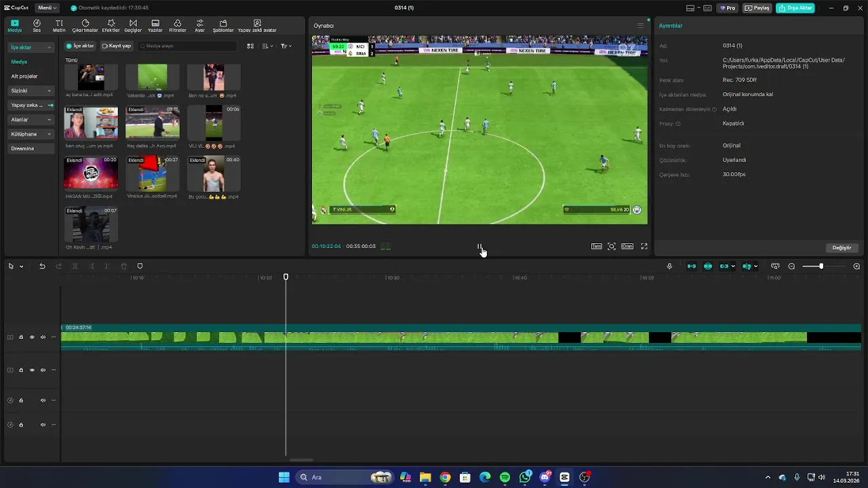The image size is (868, 488).
Task: Toggle media grid view icon
Action: [250, 46]
